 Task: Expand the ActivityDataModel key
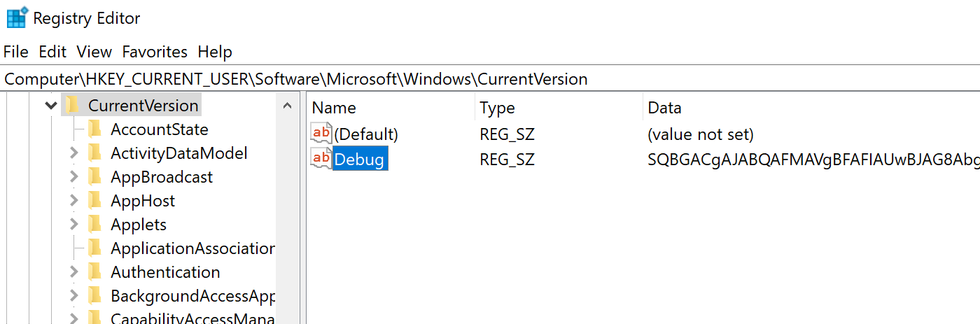[73, 153]
